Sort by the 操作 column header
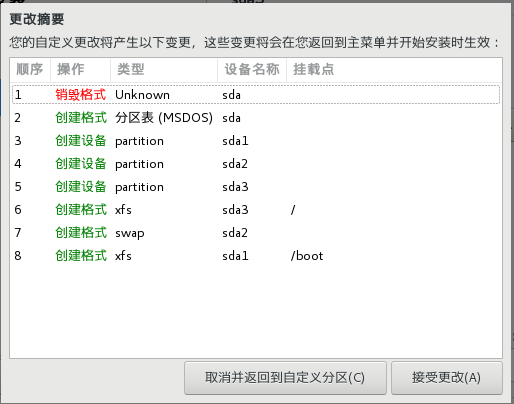This screenshot has width=514, height=404. point(80,69)
